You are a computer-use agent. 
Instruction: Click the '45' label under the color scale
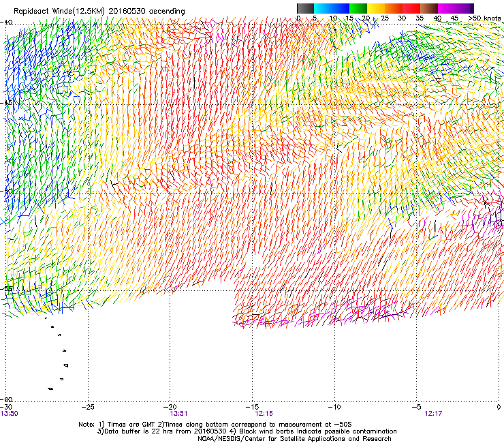coord(454,18)
